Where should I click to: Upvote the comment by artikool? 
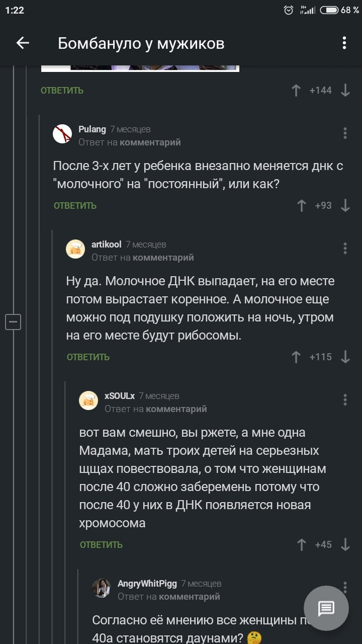296,357
